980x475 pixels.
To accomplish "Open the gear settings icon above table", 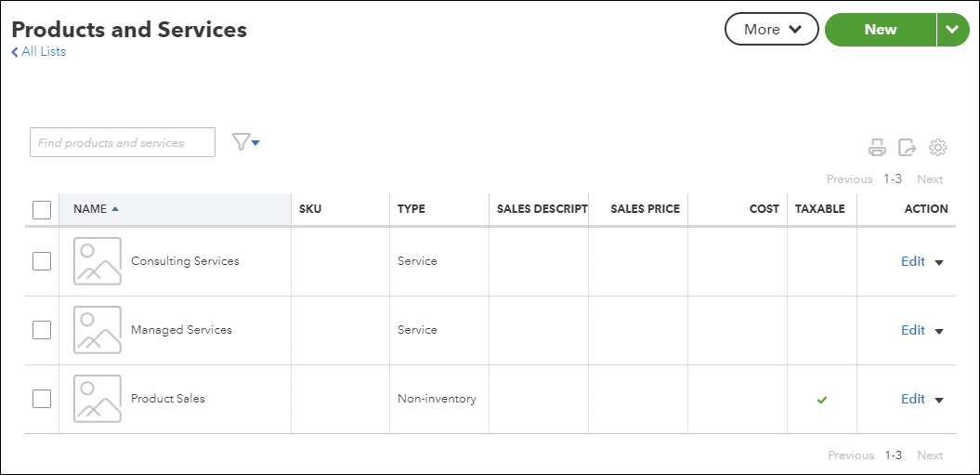I will 937,147.
